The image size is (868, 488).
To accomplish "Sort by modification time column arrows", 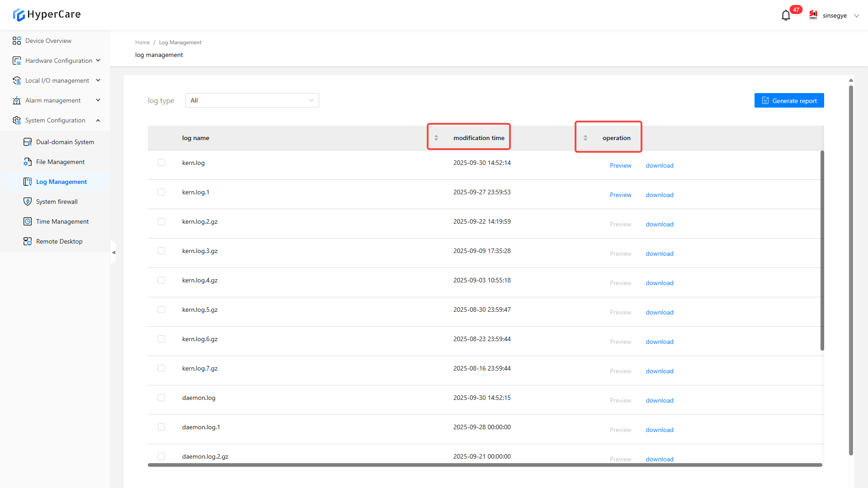I will tap(436, 138).
